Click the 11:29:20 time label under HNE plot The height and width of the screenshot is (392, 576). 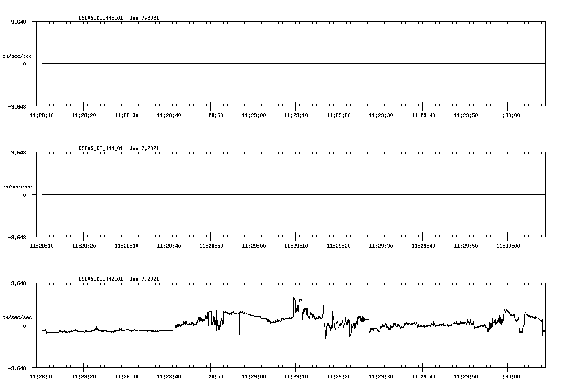[338, 115]
